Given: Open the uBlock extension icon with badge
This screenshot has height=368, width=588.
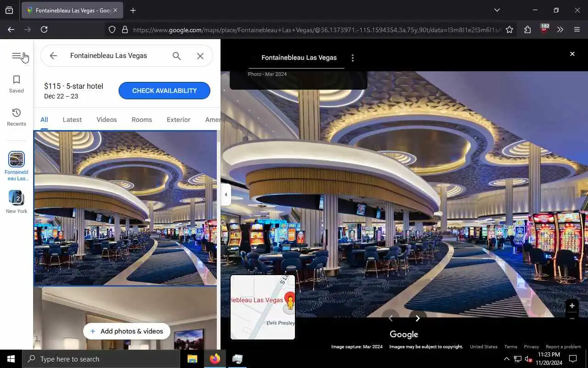Looking at the screenshot, I should [544, 29].
